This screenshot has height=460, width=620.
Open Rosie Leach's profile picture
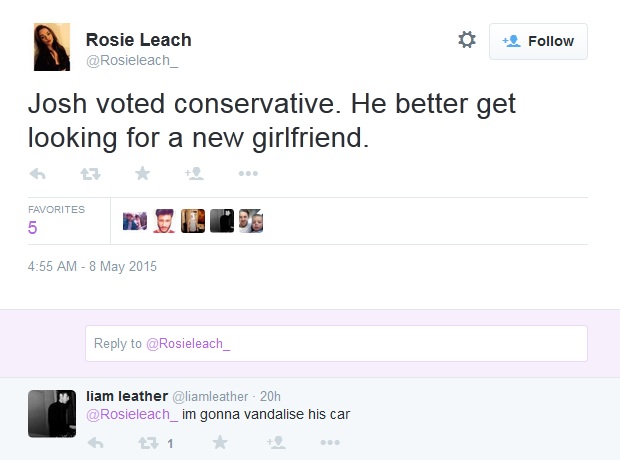click(x=52, y=47)
